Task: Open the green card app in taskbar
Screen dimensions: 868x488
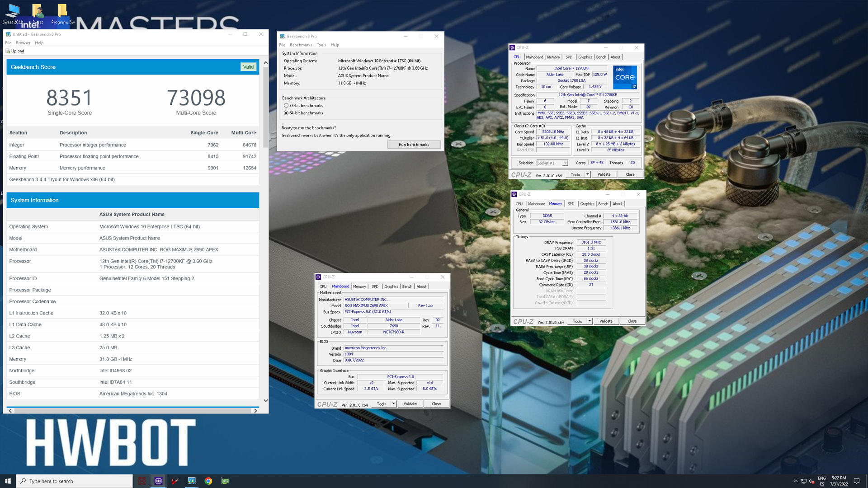Action: click(225, 481)
